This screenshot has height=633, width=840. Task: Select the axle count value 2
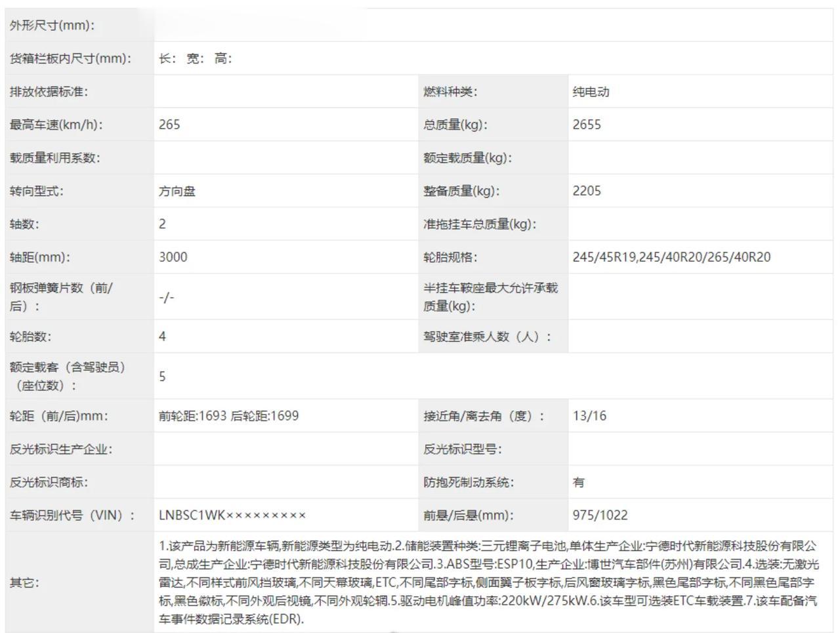162,224
